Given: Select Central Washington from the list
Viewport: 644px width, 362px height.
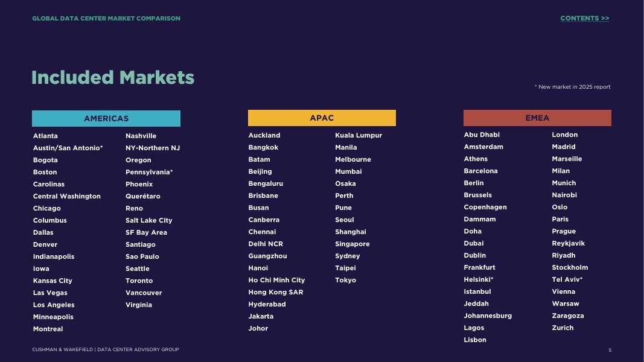Looking at the screenshot, I should [67, 196].
